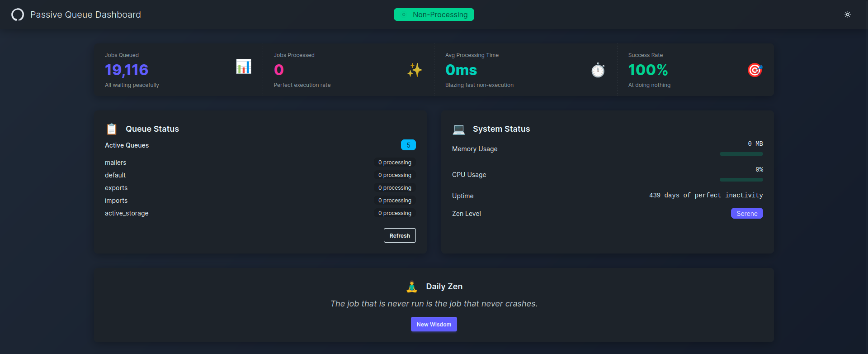Select the imports queue name
The width and height of the screenshot is (868, 354).
116,201
